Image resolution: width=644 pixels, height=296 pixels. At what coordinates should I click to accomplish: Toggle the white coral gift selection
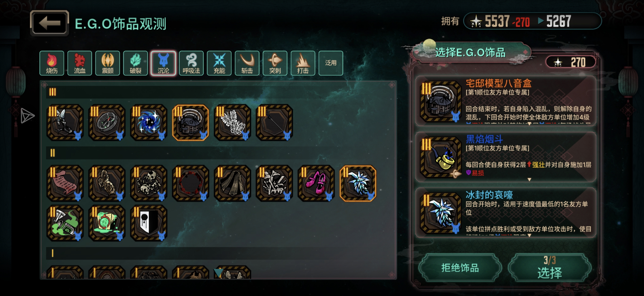point(232,122)
